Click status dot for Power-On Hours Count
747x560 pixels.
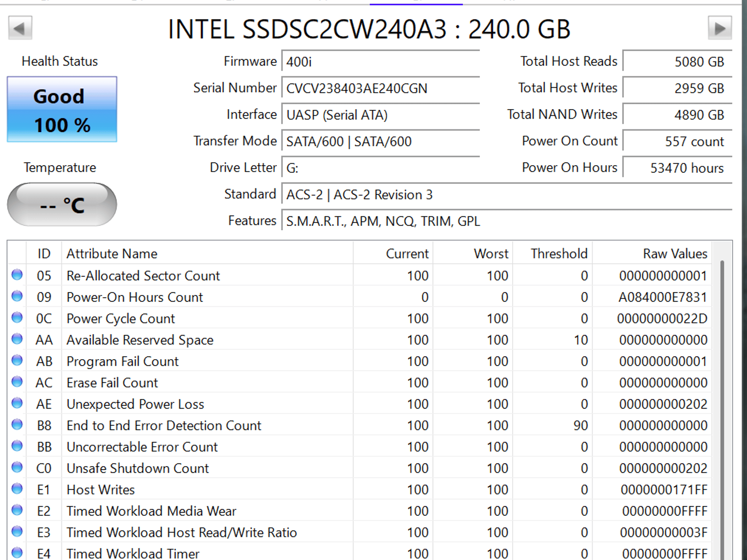(x=17, y=296)
